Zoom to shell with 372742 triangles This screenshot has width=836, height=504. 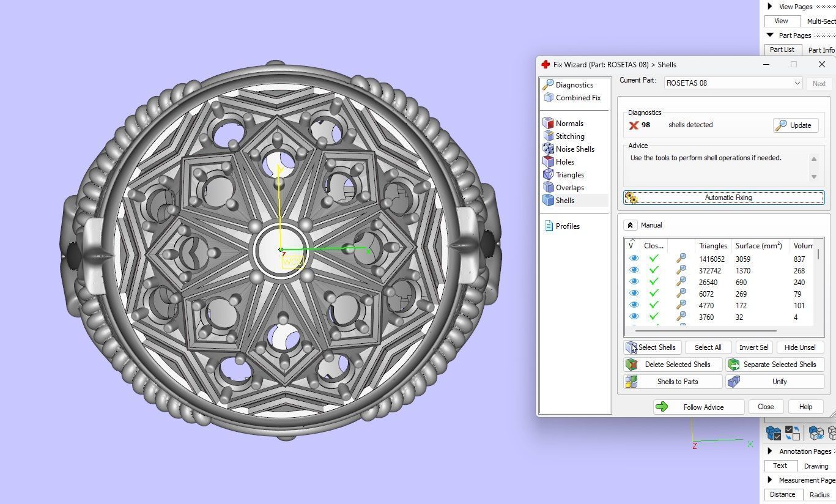(681, 271)
